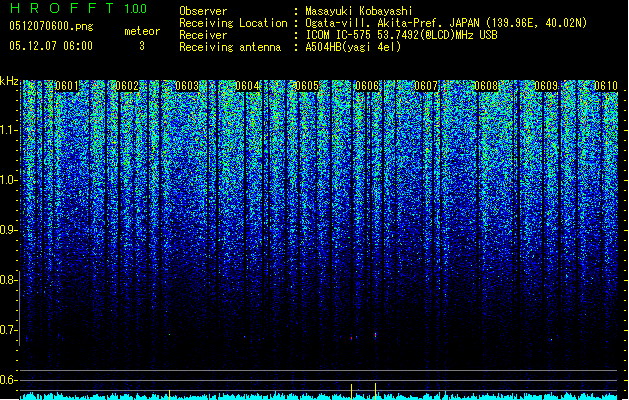Click the 0.8 frequency axis label

[x=9, y=280]
